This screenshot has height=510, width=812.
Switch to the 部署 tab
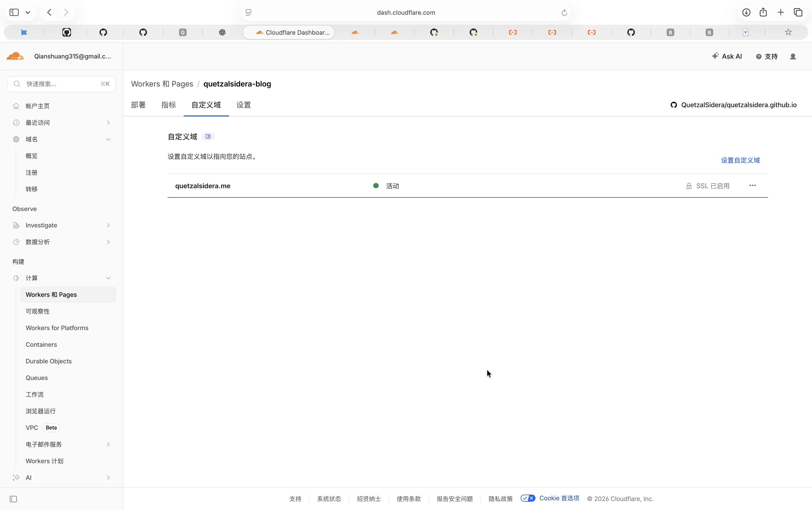pos(138,105)
